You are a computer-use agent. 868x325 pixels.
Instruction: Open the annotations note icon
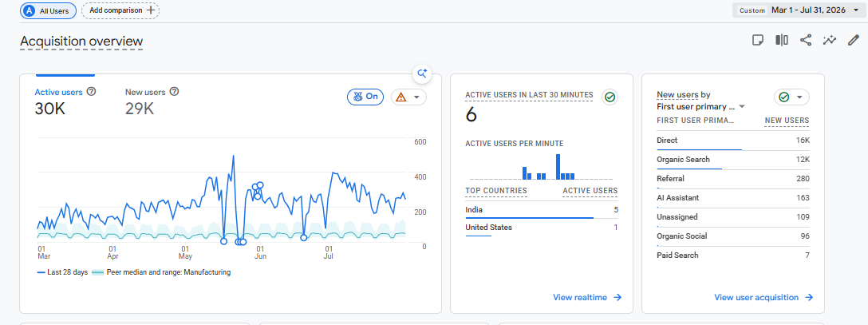(x=758, y=40)
